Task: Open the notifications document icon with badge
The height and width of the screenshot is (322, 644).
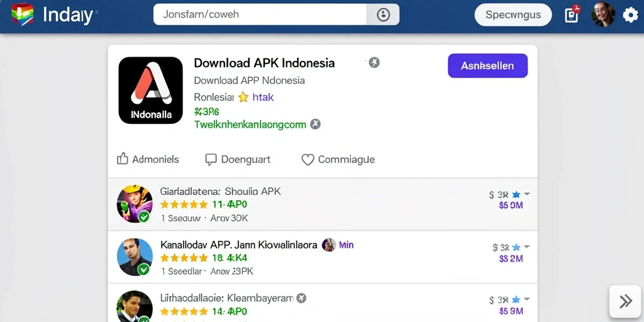Action: [x=572, y=14]
